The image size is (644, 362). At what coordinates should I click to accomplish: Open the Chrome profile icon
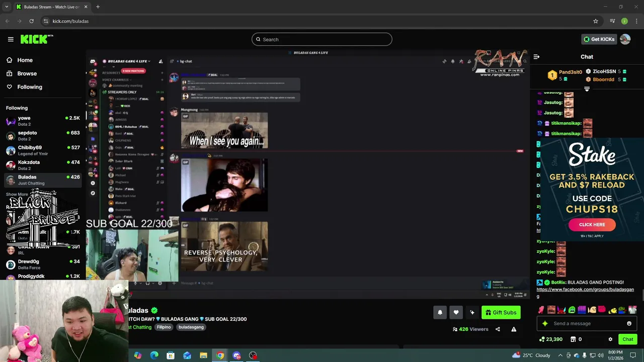coord(624,21)
